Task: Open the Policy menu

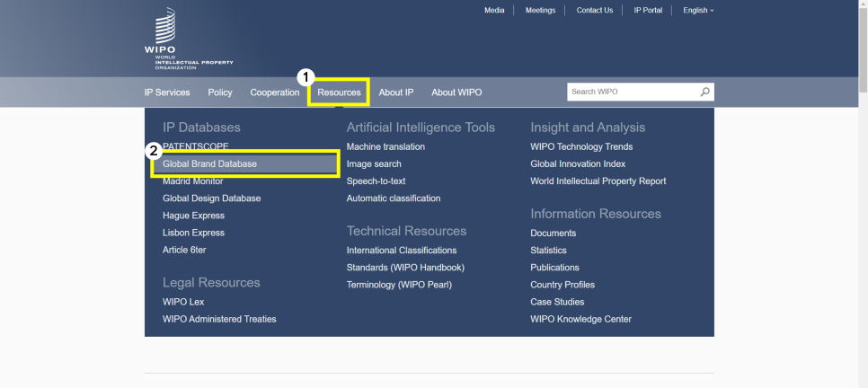Action: click(x=220, y=93)
